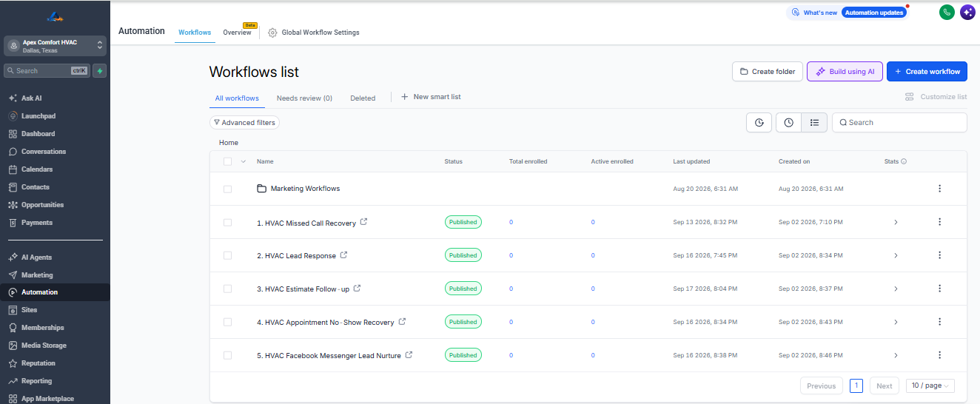980x404 pixels.
Task: Open three-dot menu for Marketing Workflows folder
Action: (940, 189)
